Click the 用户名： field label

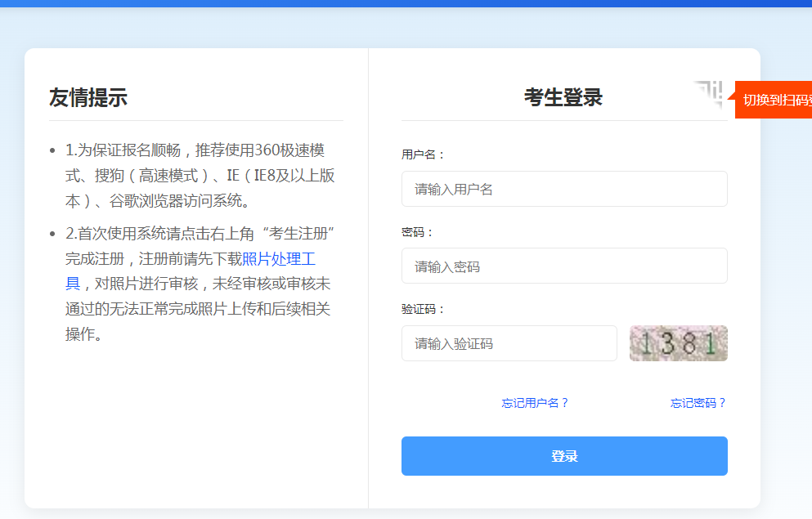pyautogui.click(x=424, y=154)
